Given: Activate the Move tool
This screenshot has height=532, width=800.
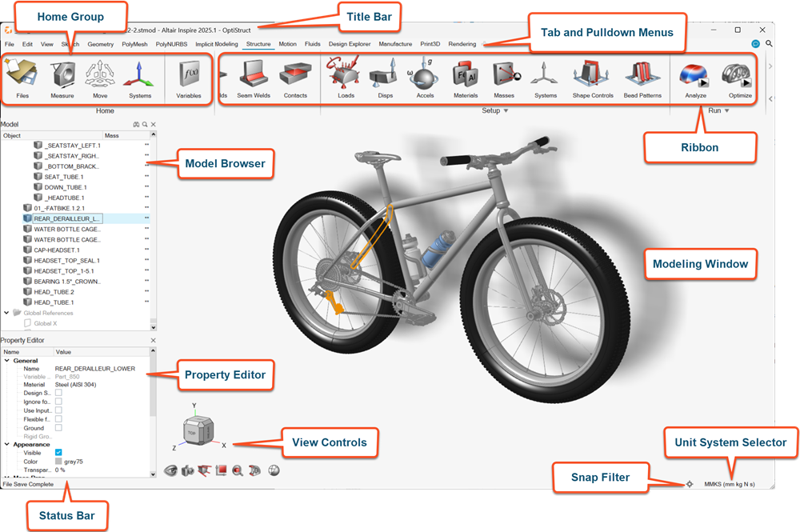Looking at the screenshot, I should coord(100,78).
